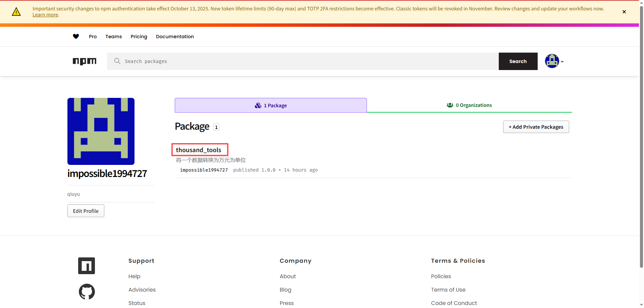644x308 pixels.
Task: Click 'published 1.0.0' text
Action: (254, 170)
